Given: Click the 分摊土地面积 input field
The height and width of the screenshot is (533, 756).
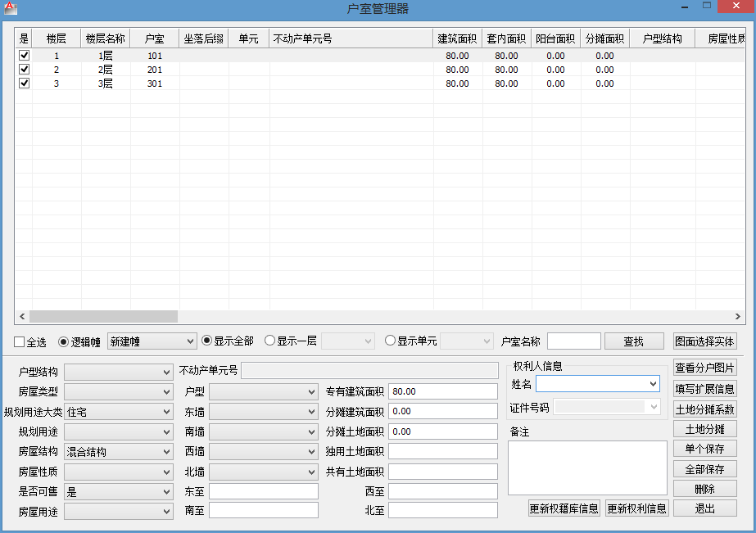Looking at the screenshot, I should coord(443,431).
